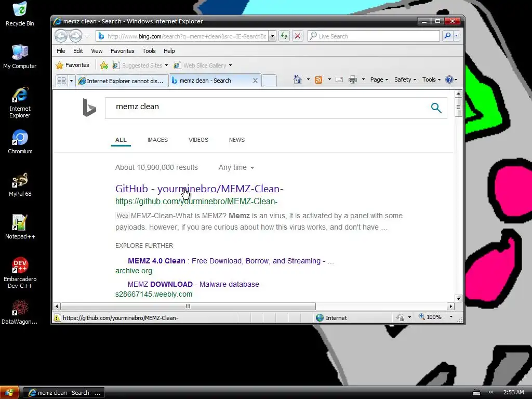
Task: Open GitHub yourminebro/MEMZ-Clean- result link
Action: point(199,189)
